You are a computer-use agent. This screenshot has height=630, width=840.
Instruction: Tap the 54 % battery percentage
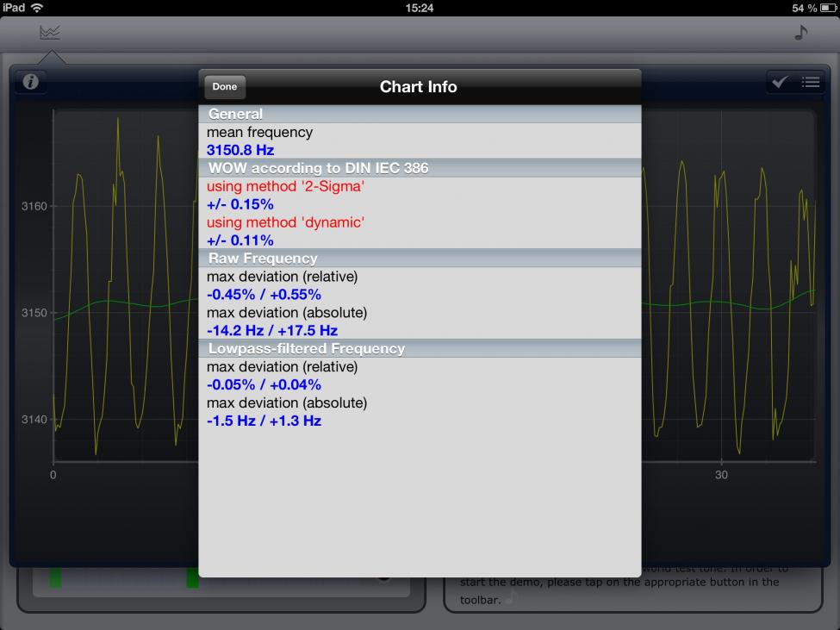coord(804,8)
